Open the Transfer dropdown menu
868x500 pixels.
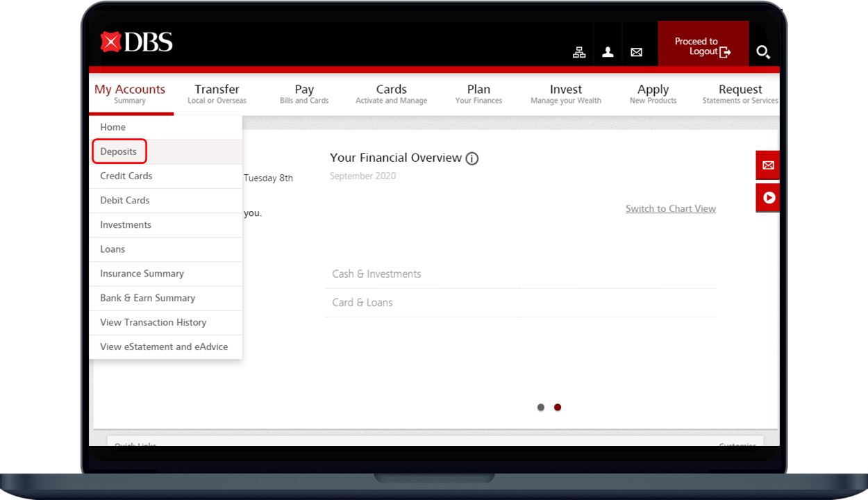tap(217, 94)
